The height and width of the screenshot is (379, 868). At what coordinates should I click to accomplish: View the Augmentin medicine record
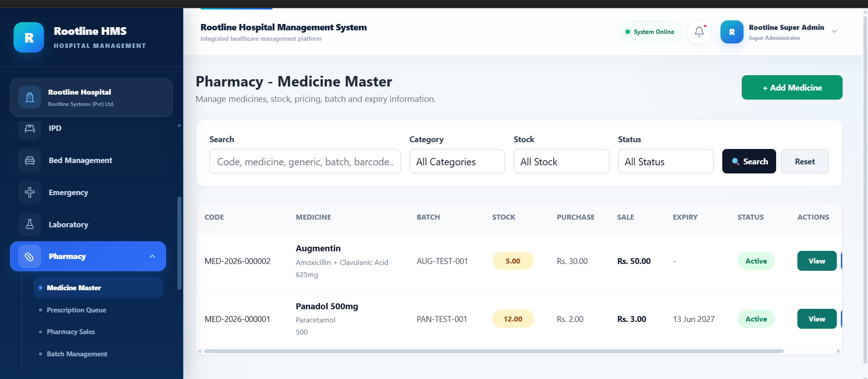click(x=817, y=261)
